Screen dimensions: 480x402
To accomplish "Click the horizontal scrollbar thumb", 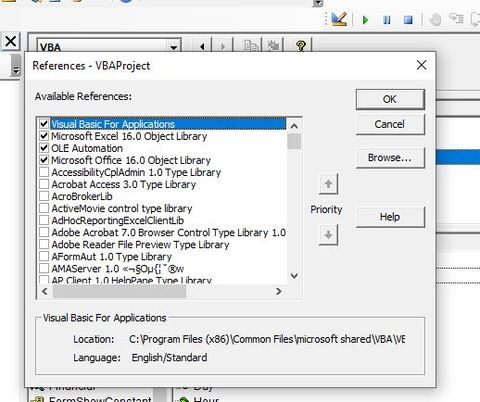I will tap(119, 291).
